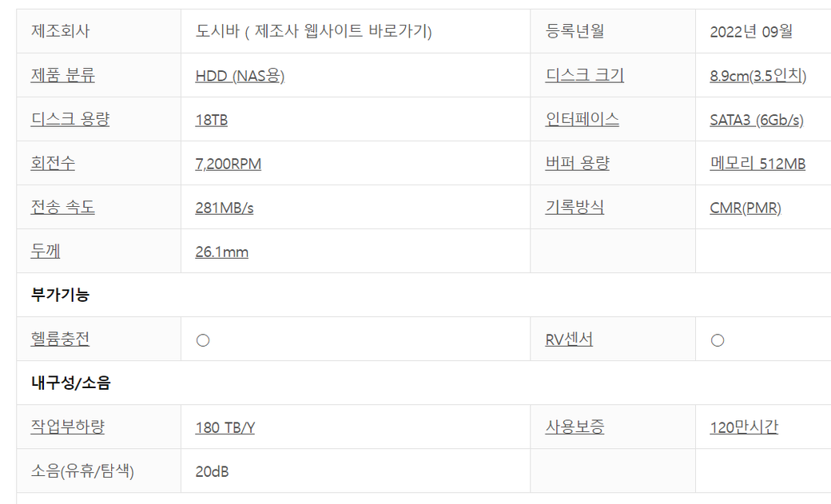Click the circle icon beside RV센서
The image size is (831, 504).
click(x=718, y=340)
